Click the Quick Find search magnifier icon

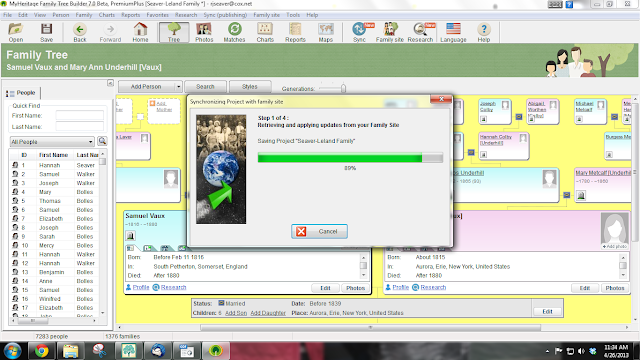[x=102, y=141]
